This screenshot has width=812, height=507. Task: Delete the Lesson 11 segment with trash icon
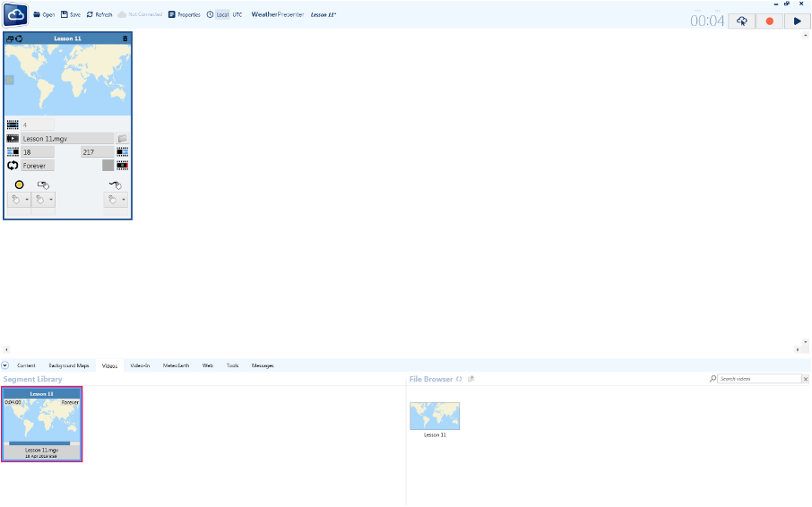pyautogui.click(x=125, y=39)
